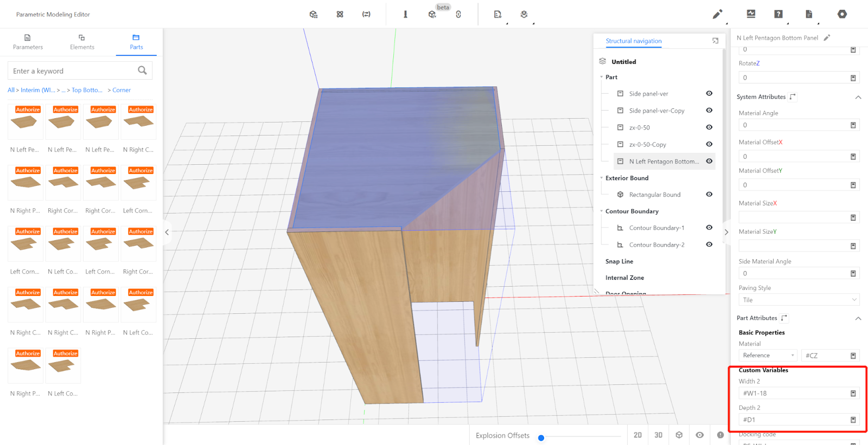Click the Width 2 input field

tap(793, 394)
